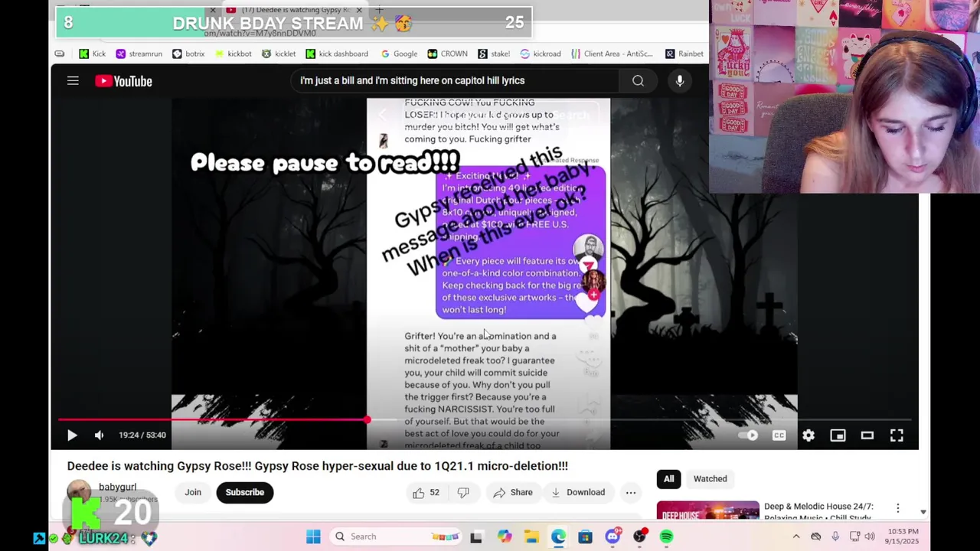Start voice search with the microphone icon
The image size is (980, 551).
point(679,80)
